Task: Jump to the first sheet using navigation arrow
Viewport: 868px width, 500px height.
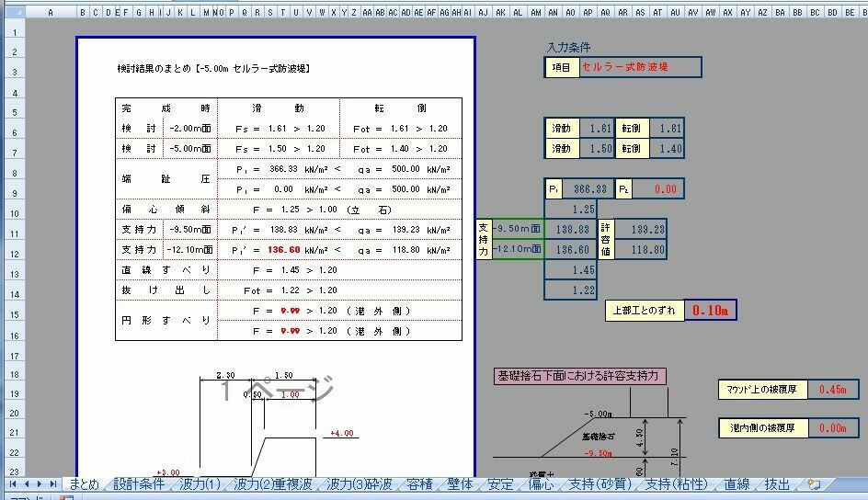Action: [x=14, y=484]
